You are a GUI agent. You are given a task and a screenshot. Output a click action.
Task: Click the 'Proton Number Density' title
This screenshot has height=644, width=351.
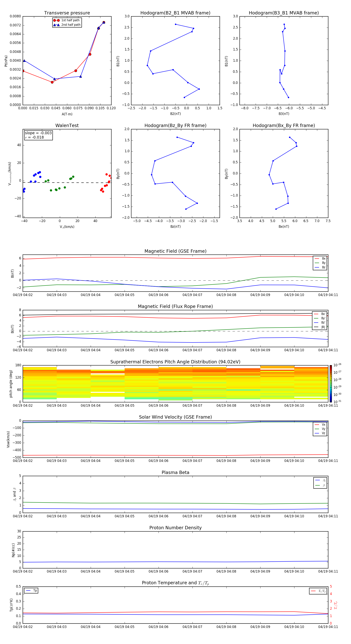(x=175, y=528)
